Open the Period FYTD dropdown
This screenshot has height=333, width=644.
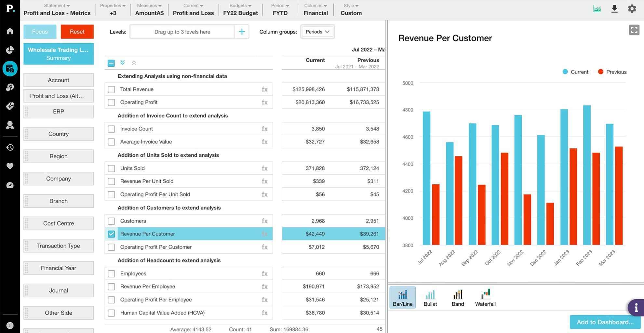click(x=280, y=9)
